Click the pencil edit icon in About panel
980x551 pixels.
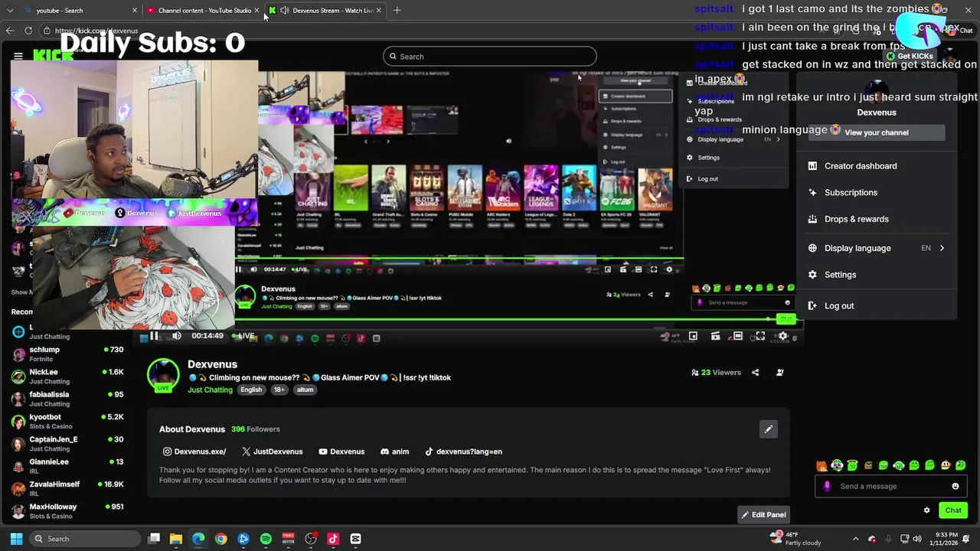pyautogui.click(x=768, y=429)
